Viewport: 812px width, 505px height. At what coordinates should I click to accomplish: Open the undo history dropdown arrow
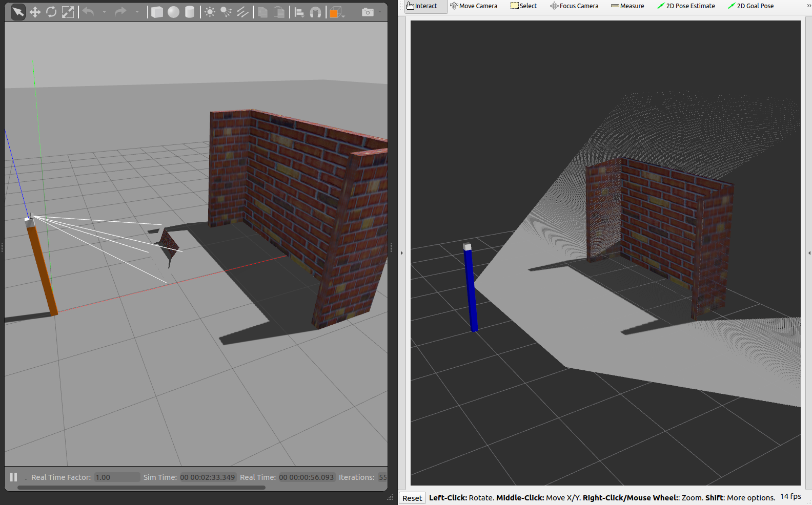click(x=104, y=12)
